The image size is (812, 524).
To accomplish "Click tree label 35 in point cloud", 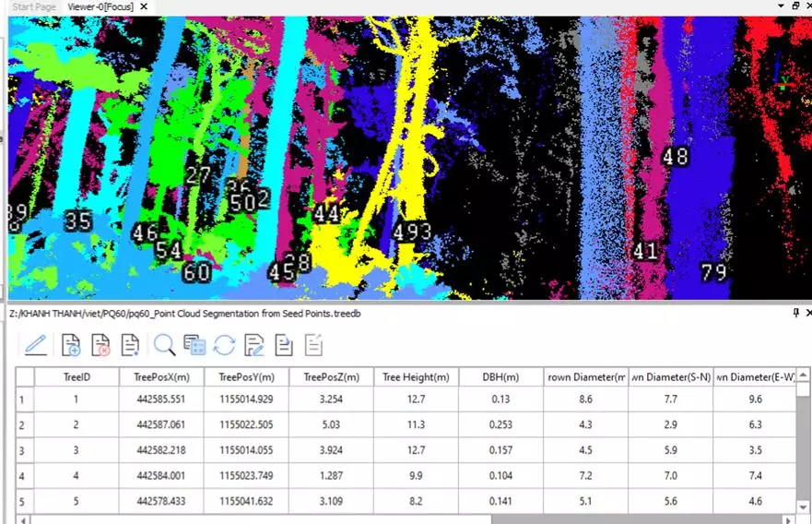I will [x=78, y=220].
